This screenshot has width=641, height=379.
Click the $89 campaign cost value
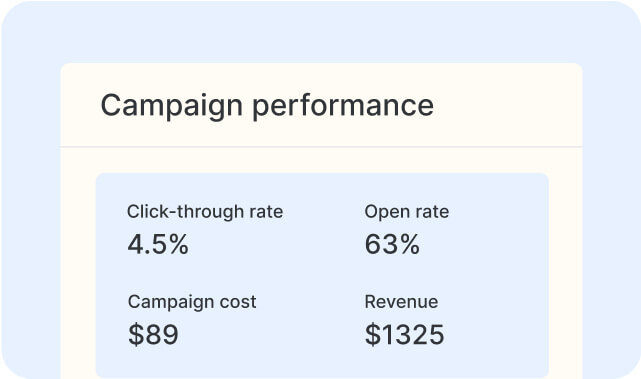[153, 334]
